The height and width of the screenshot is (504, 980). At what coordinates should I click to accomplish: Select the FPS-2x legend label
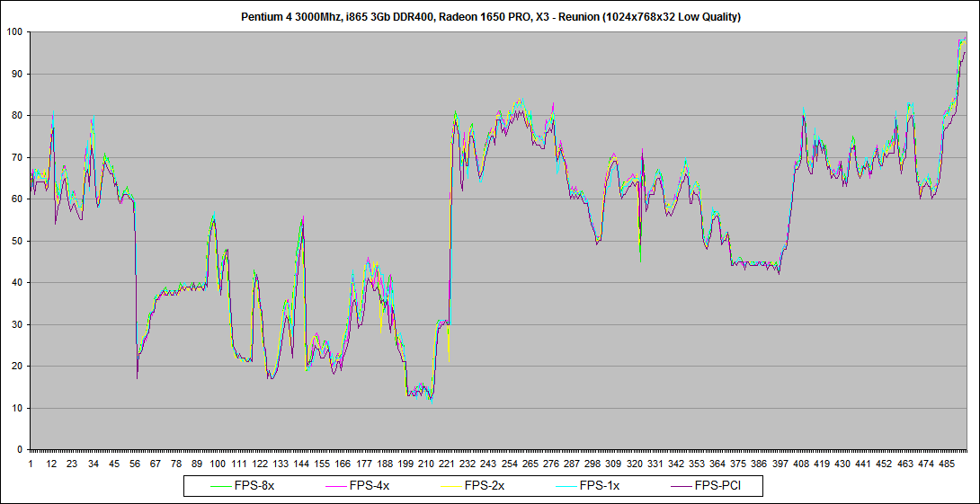[485, 485]
